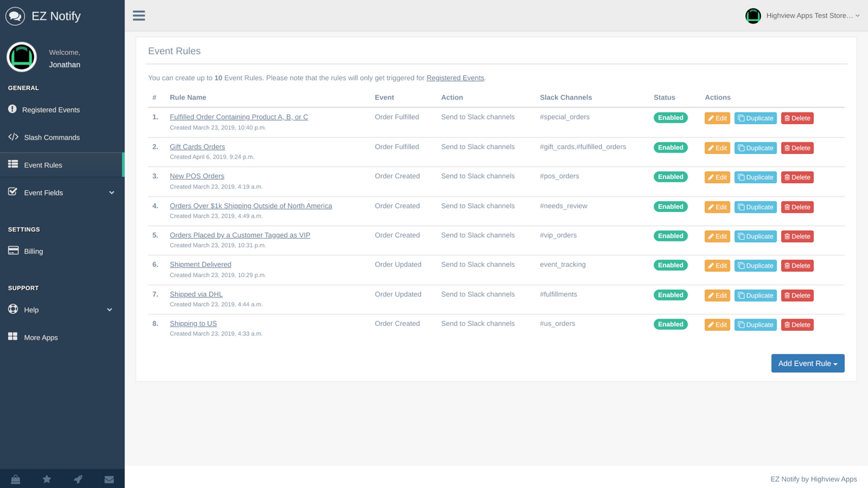Click the star rating icon at sidebar bottom
The image size is (868, 488).
[x=46, y=479]
